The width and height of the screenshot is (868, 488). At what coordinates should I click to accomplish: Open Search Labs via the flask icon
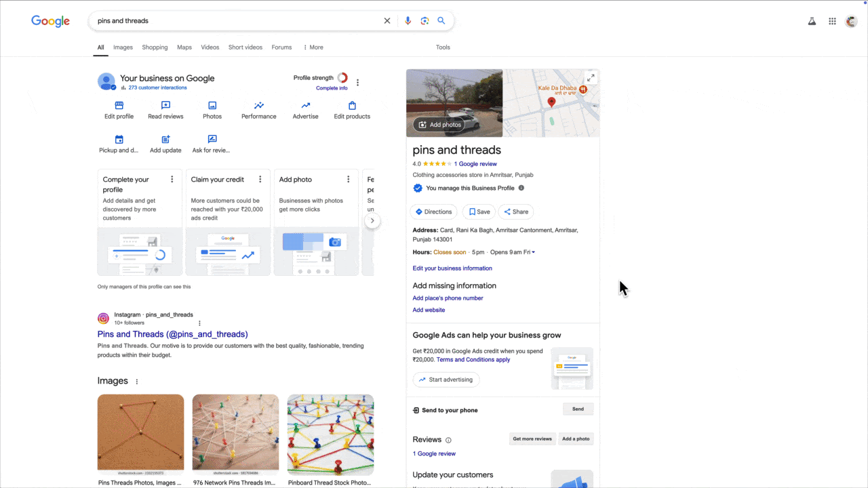coord(812,20)
